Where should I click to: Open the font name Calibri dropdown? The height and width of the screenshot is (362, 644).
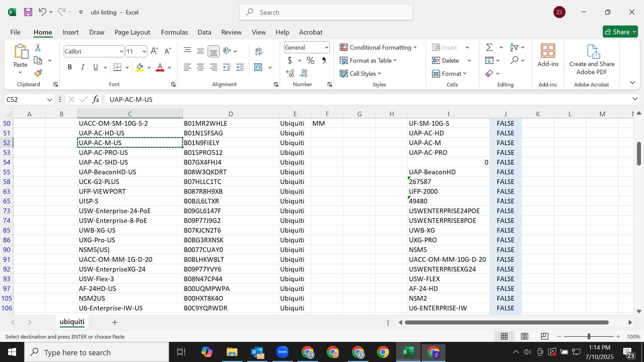[x=121, y=51]
